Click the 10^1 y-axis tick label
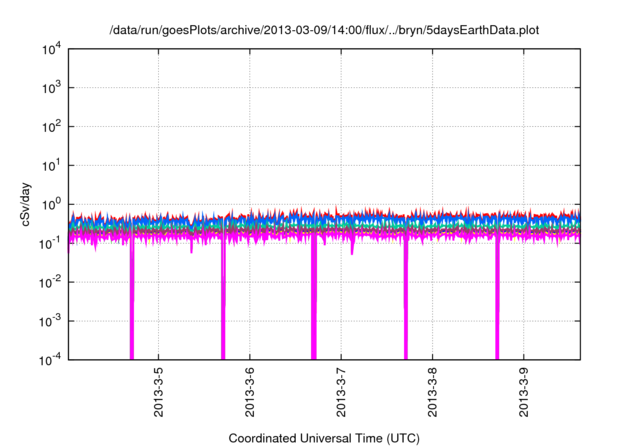 [x=51, y=166]
